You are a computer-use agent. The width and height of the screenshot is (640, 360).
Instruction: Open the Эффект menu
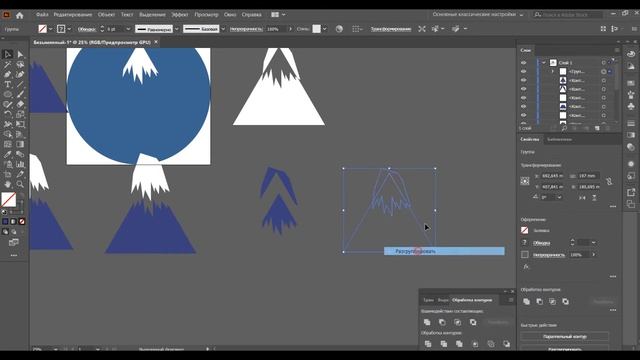[180, 14]
